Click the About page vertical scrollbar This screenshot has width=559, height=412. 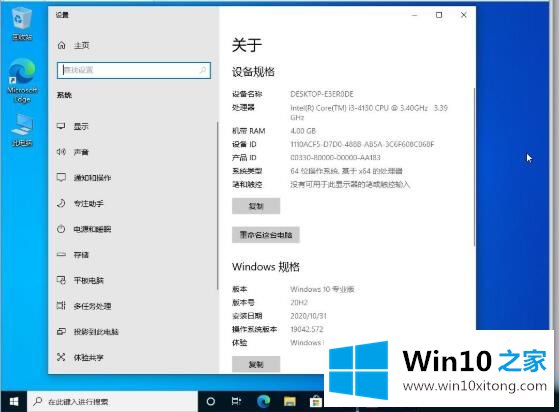(474, 167)
